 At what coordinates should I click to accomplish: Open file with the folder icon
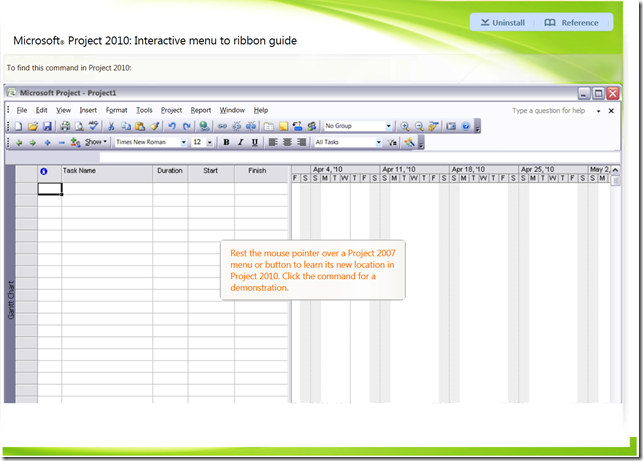click(x=33, y=126)
